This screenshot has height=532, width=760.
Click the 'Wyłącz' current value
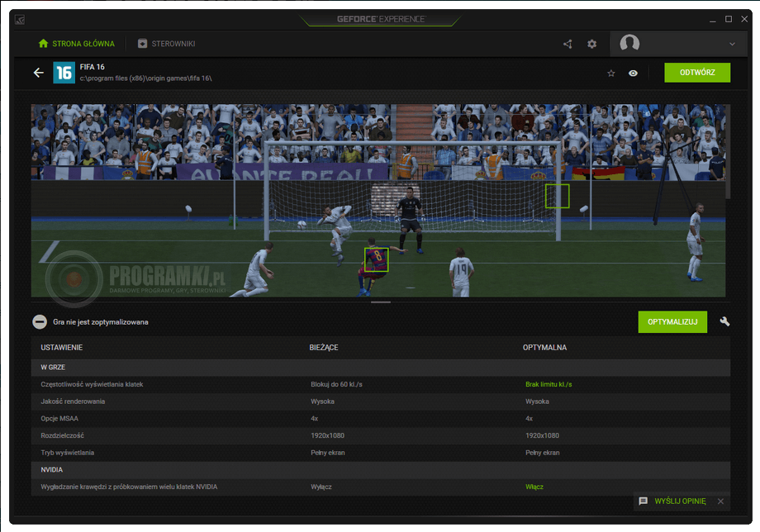pyautogui.click(x=321, y=487)
